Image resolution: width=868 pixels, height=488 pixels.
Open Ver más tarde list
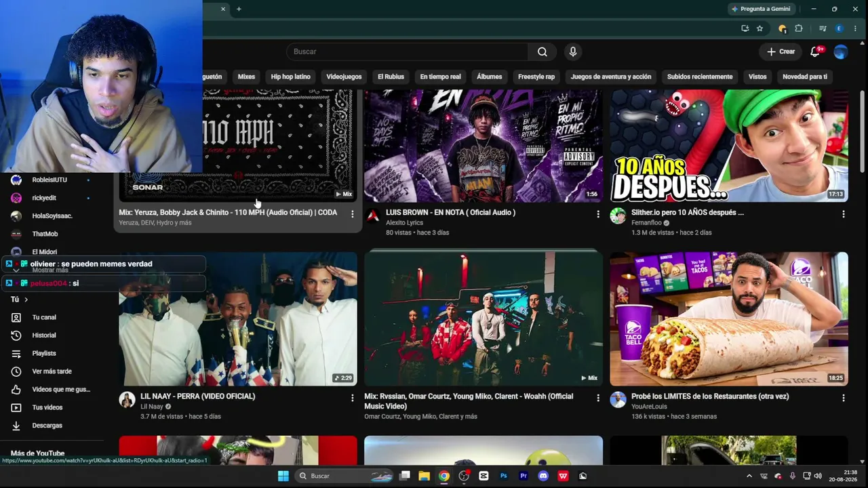[52, 371]
